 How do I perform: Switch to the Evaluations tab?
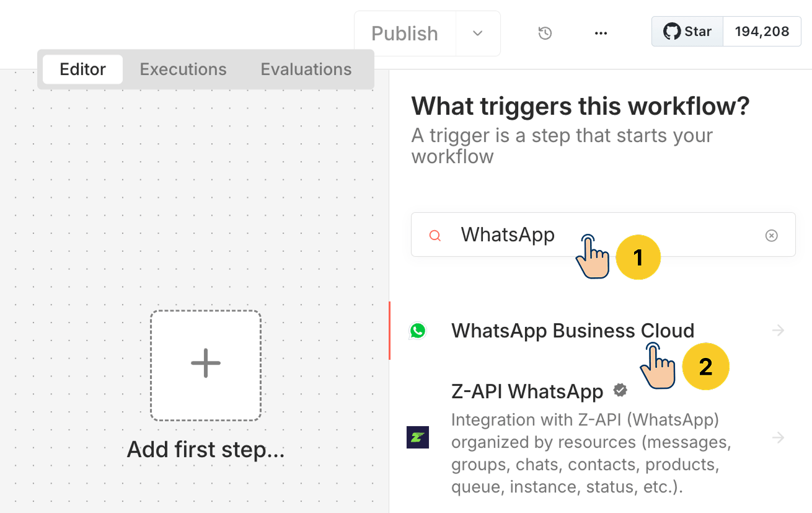(x=306, y=69)
